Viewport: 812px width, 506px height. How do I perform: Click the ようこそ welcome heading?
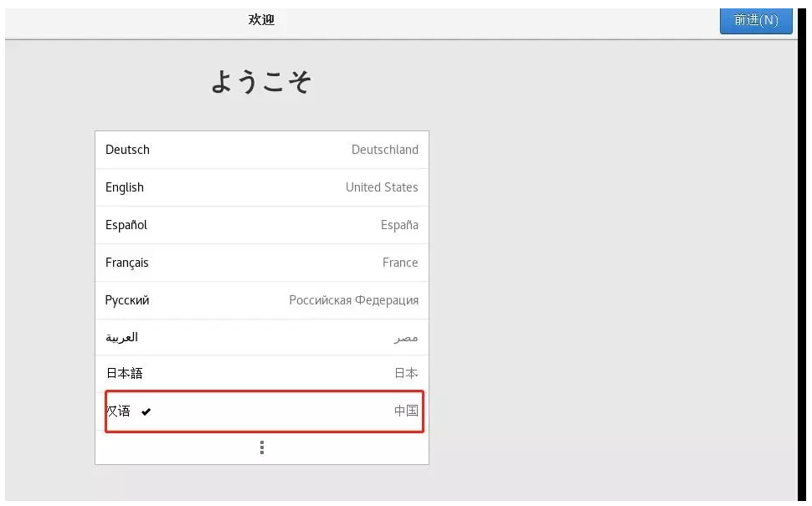tap(260, 83)
